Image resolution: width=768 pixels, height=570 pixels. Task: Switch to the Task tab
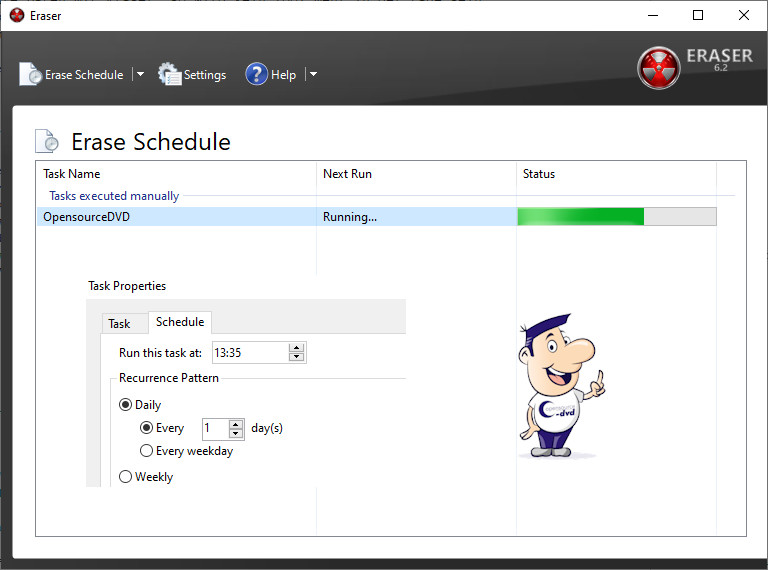coord(119,323)
